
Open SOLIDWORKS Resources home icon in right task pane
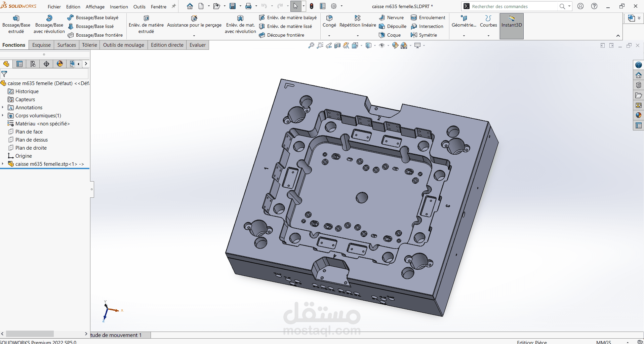point(639,75)
